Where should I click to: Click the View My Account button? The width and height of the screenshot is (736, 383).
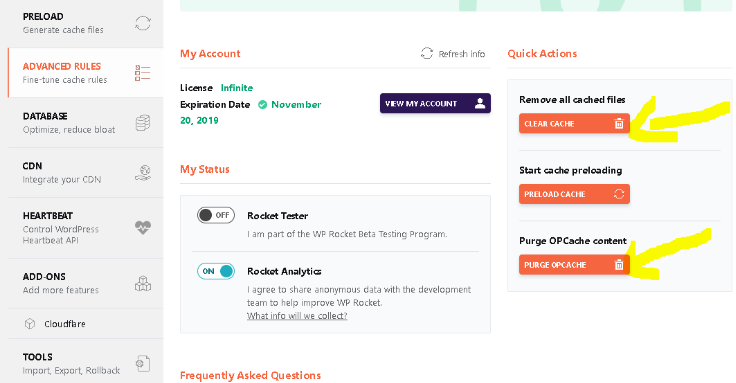(x=435, y=103)
